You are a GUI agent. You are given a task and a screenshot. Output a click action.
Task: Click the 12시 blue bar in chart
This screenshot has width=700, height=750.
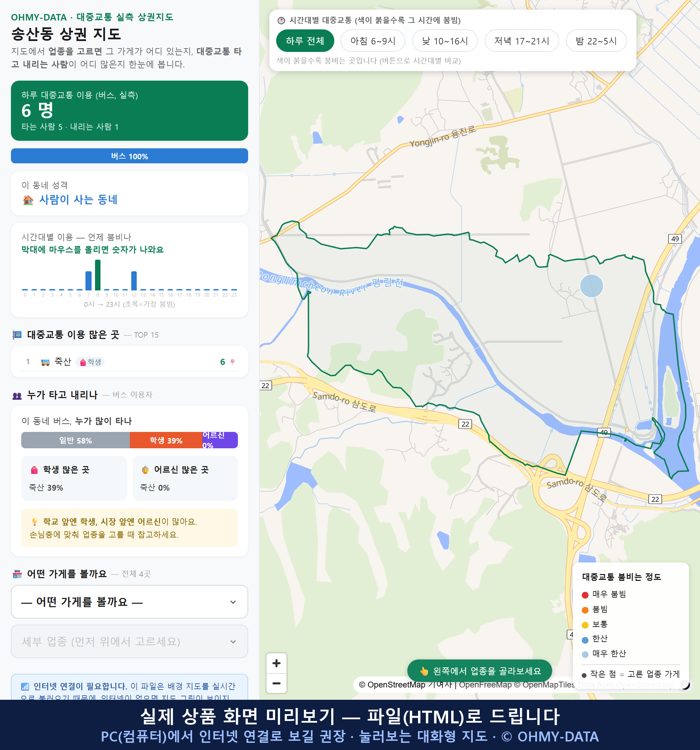point(134,281)
